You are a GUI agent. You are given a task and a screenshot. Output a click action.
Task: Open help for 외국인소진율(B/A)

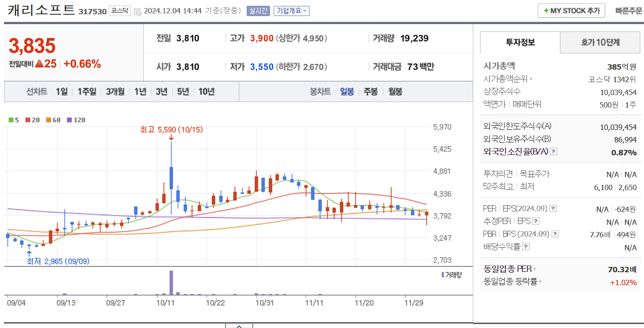(x=553, y=152)
